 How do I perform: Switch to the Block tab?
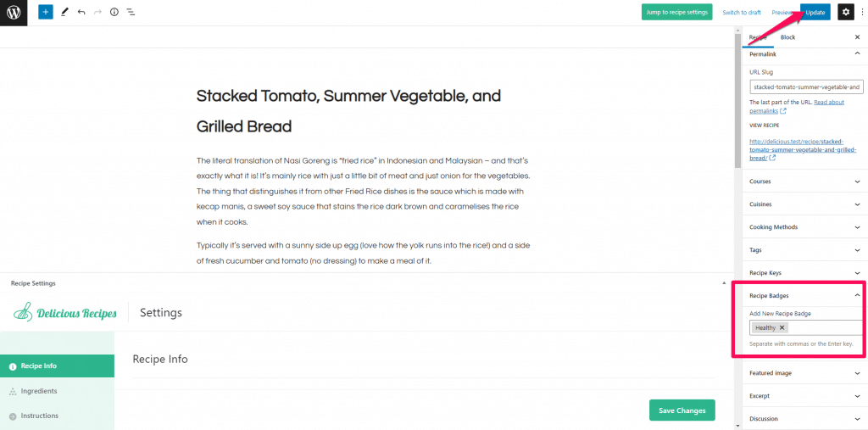click(x=787, y=37)
